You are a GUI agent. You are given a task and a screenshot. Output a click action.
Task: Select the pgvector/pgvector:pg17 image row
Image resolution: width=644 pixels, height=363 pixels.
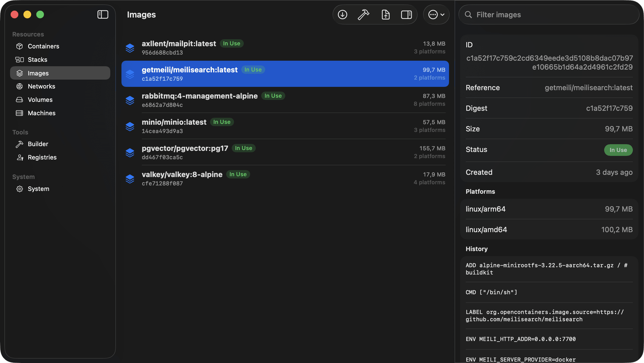(x=285, y=152)
